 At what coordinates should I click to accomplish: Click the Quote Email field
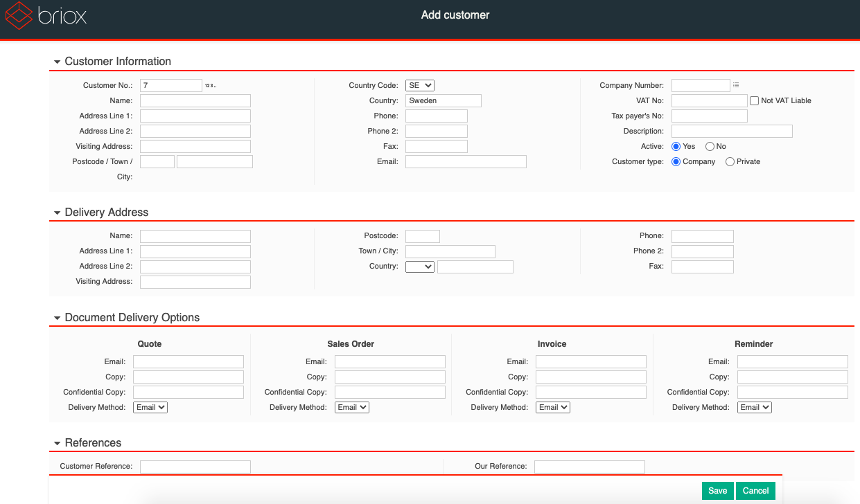pos(188,361)
